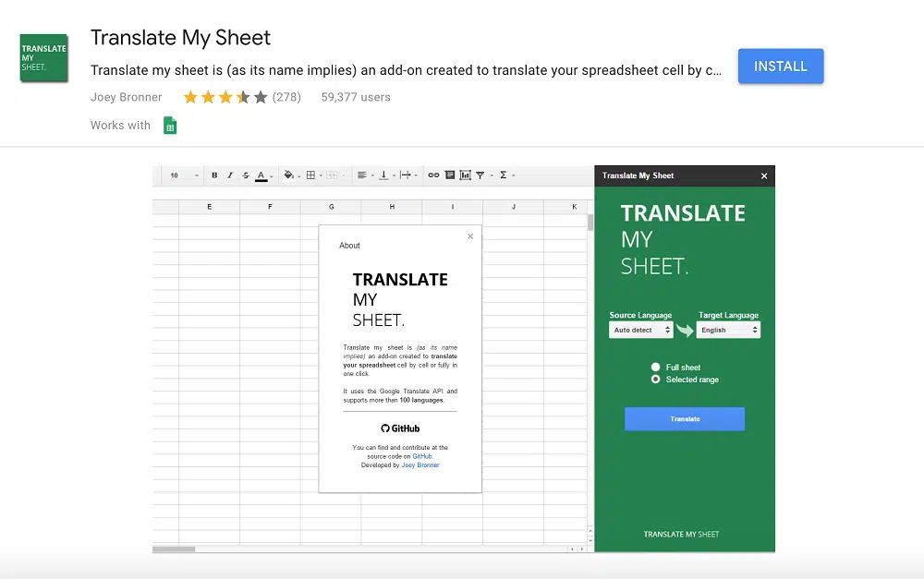This screenshot has width=924, height=579.
Task: Click the insert comment icon
Action: (x=450, y=175)
